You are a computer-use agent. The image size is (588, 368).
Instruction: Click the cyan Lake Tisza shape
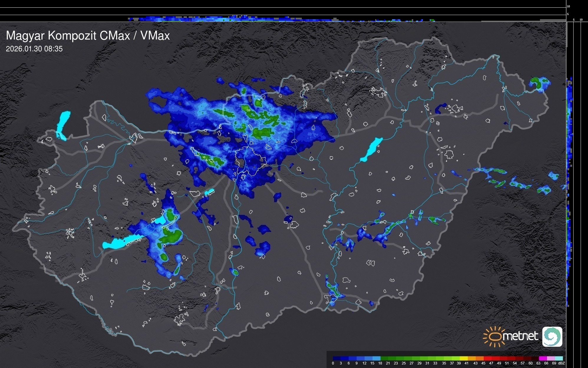pyautogui.click(x=371, y=149)
